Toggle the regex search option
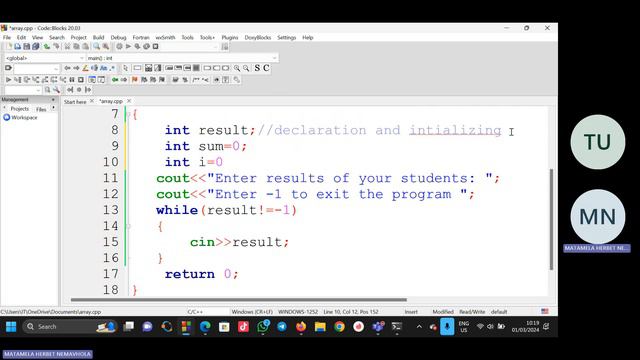 tap(112, 68)
